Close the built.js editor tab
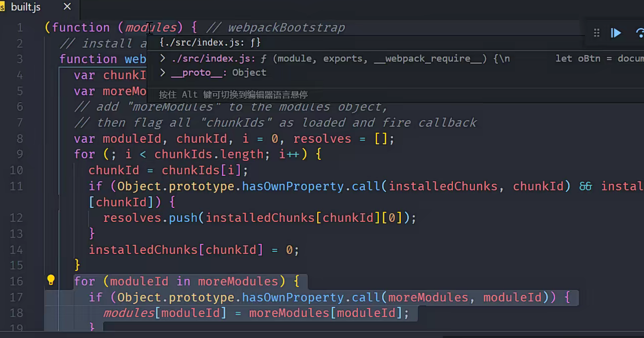 (68, 7)
